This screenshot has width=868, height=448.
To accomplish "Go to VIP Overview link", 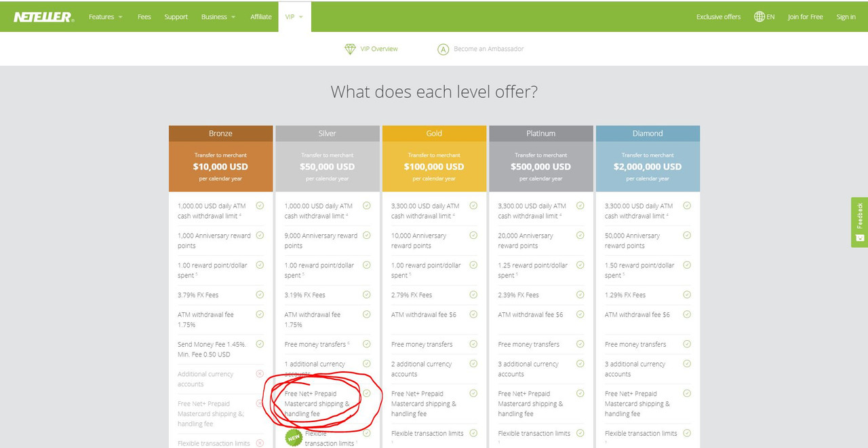I will pyautogui.click(x=379, y=49).
